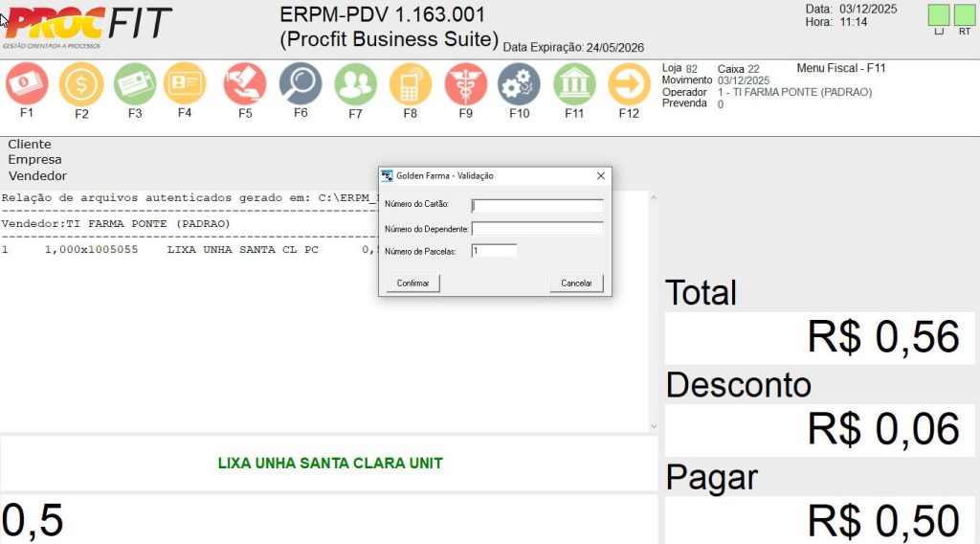980x544 pixels.
Task: Click the F1 cash money icon
Action: [27, 84]
